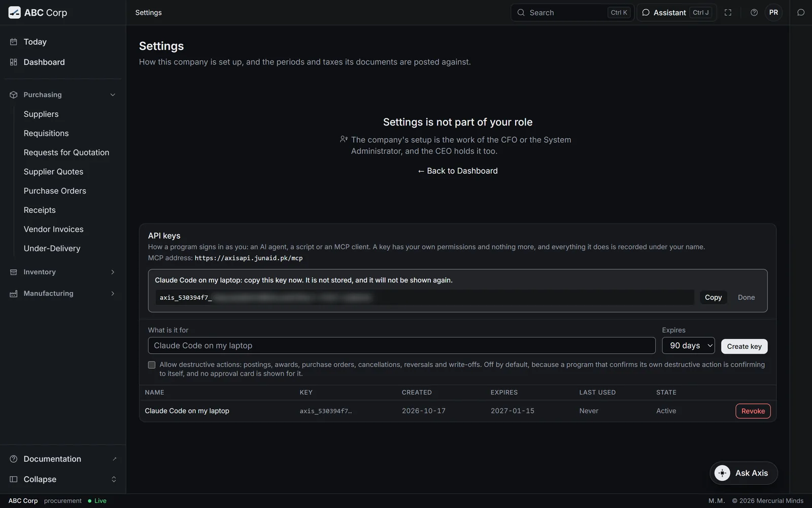Viewport: 812px width, 508px height.
Task: Click the EXPIRES column header
Action: (x=504, y=393)
